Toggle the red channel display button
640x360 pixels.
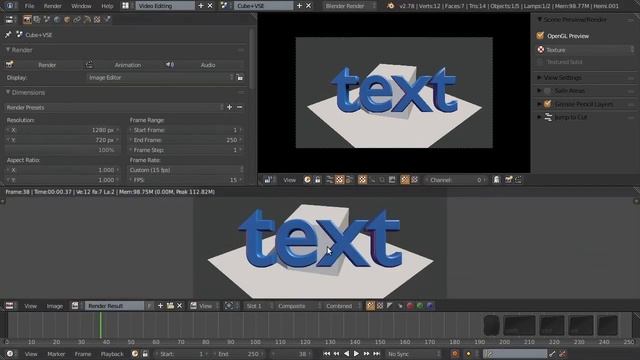pos(410,306)
